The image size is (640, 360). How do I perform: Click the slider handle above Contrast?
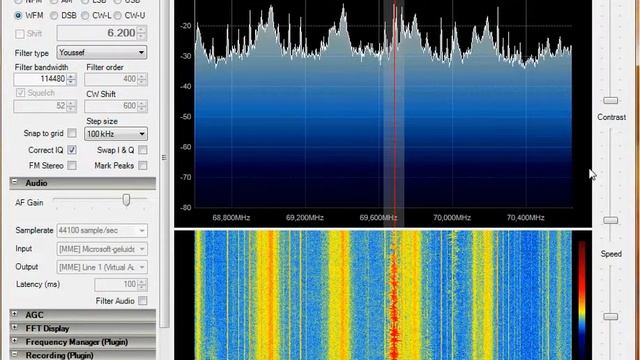click(611, 100)
